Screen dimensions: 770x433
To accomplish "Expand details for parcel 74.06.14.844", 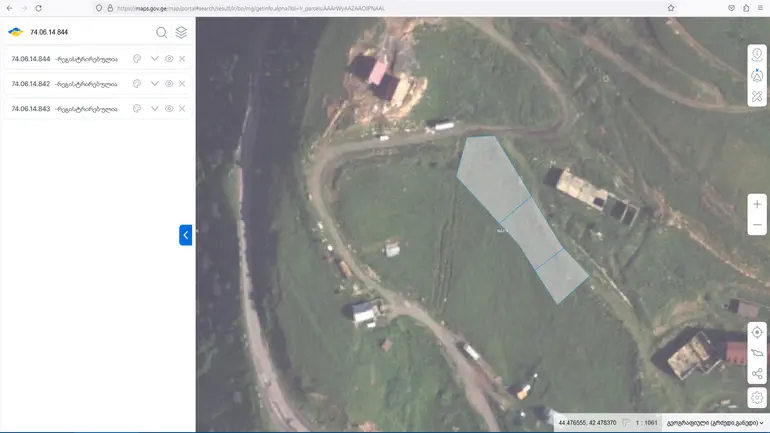I will [154, 59].
